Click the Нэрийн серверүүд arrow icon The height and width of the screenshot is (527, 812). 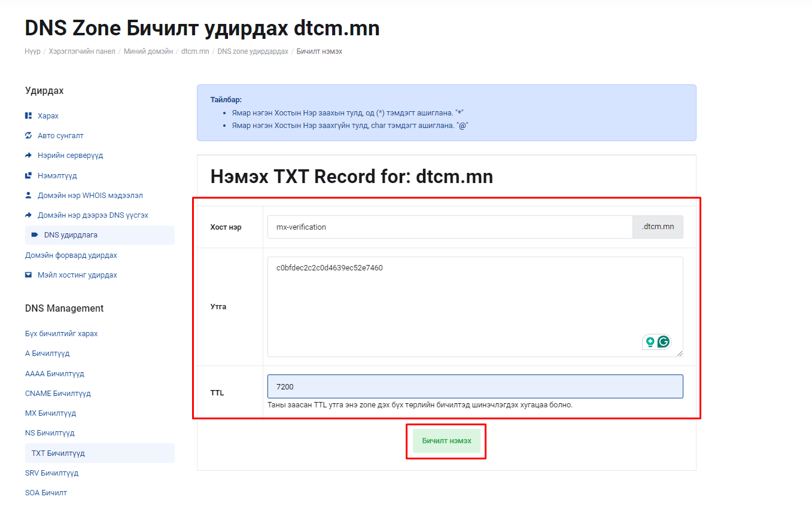point(28,155)
